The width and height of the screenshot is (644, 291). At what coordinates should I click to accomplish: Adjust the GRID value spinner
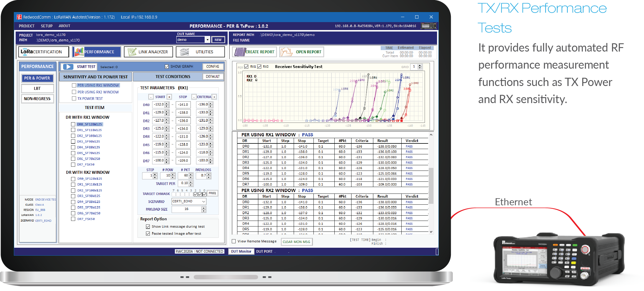coord(420,67)
